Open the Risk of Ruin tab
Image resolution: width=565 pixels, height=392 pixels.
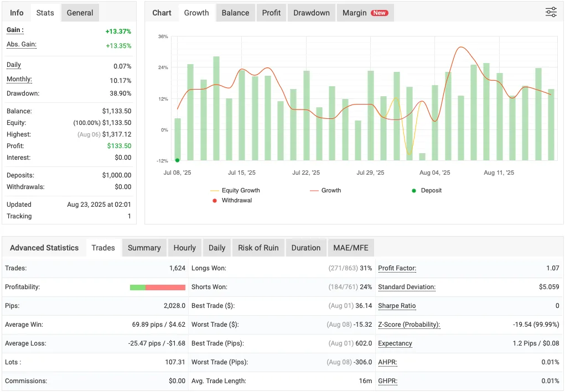pos(258,247)
